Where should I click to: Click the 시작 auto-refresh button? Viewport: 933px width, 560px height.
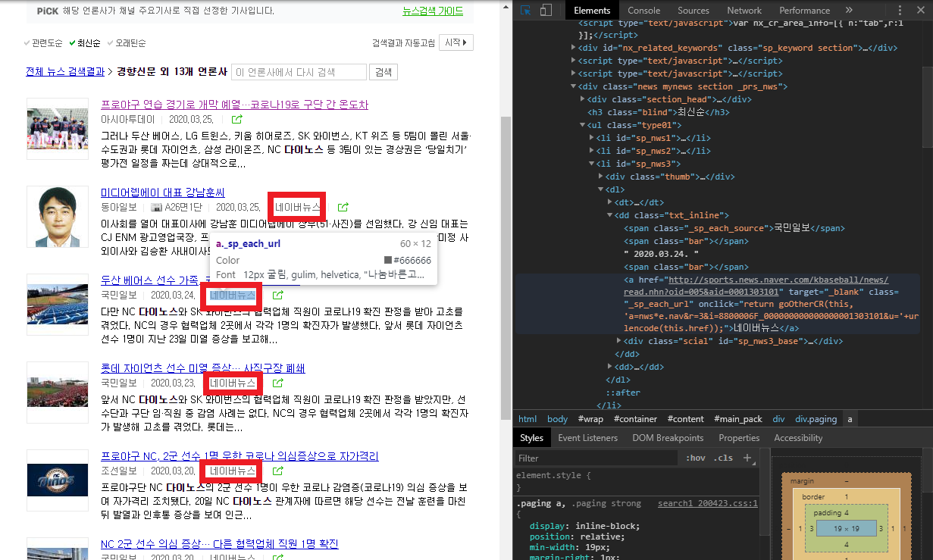457,42
